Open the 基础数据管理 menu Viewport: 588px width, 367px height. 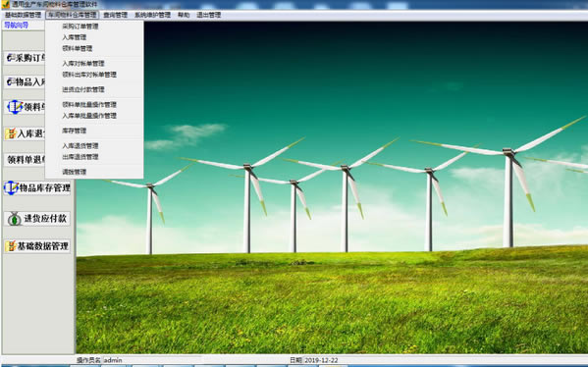[23, 15]
